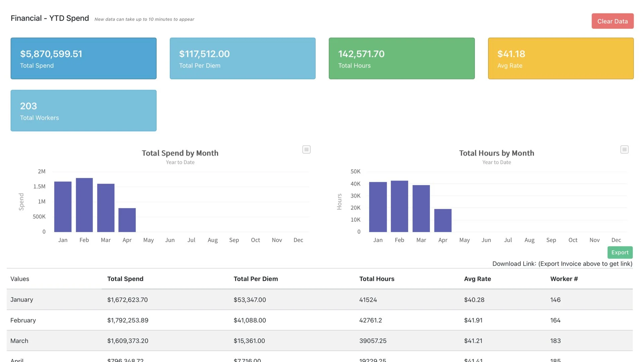Select the Avg Rate yellow card

[560, 58]
